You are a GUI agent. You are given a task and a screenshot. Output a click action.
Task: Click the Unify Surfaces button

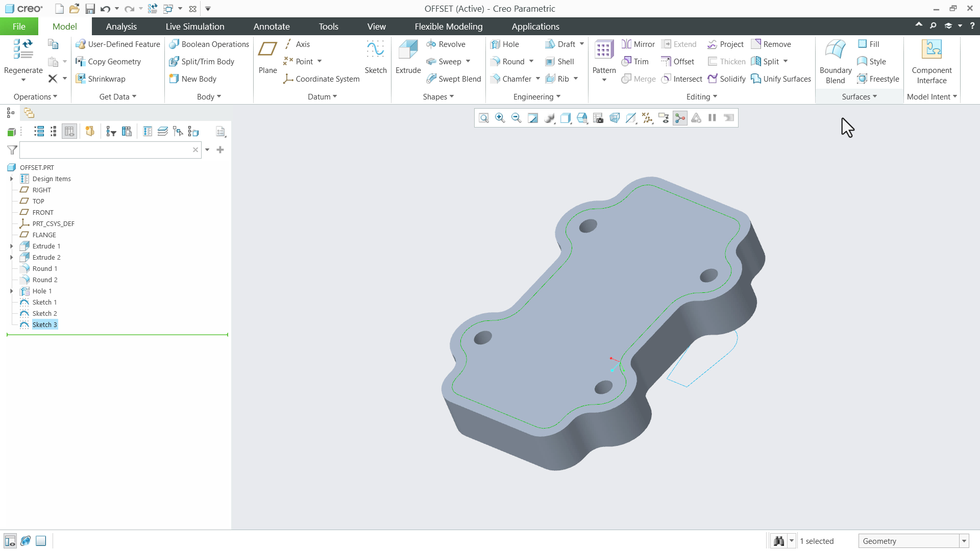(x=781, y=79)
